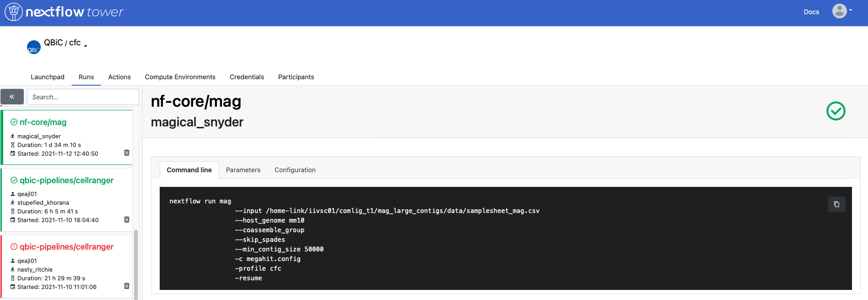Click the Nextflow Tower logo icon
This screenshot has height=300, width=868.
(x=14, y=12)
